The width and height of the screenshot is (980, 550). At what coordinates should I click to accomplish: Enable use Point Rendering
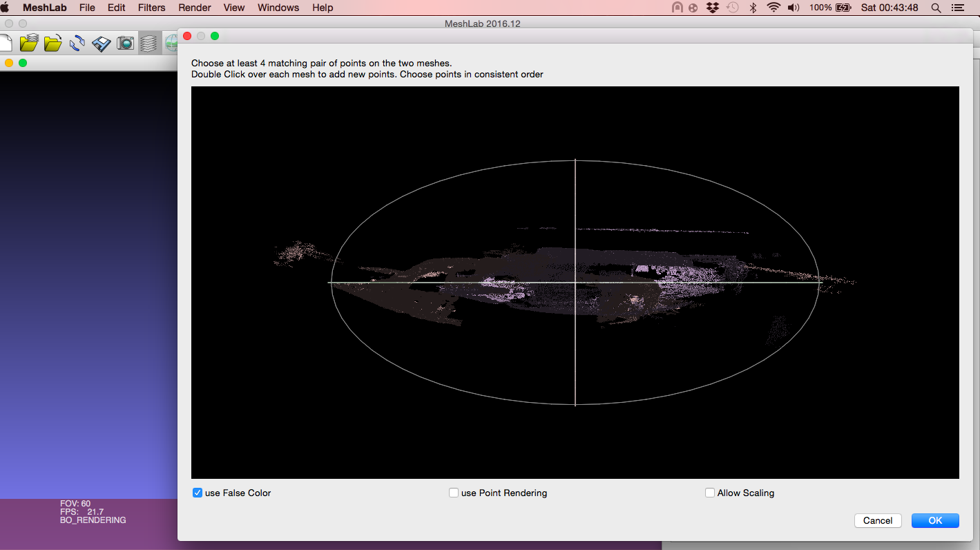click(454, 493)
